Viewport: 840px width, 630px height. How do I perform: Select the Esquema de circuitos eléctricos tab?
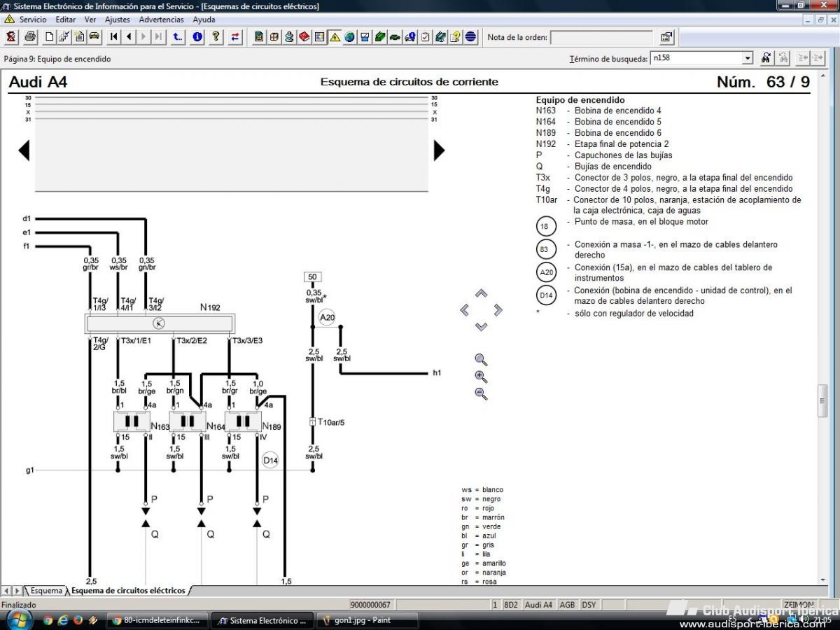[128, 591]
